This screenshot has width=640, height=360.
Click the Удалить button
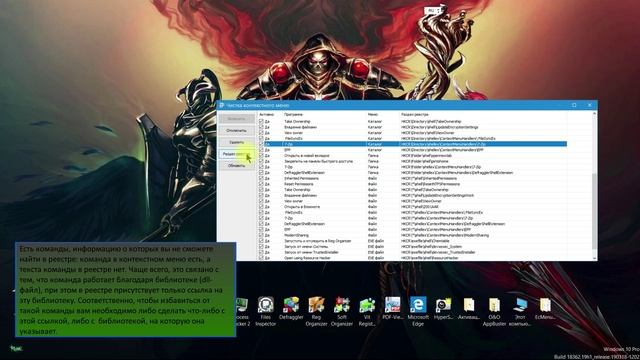(x=237, y=142)
